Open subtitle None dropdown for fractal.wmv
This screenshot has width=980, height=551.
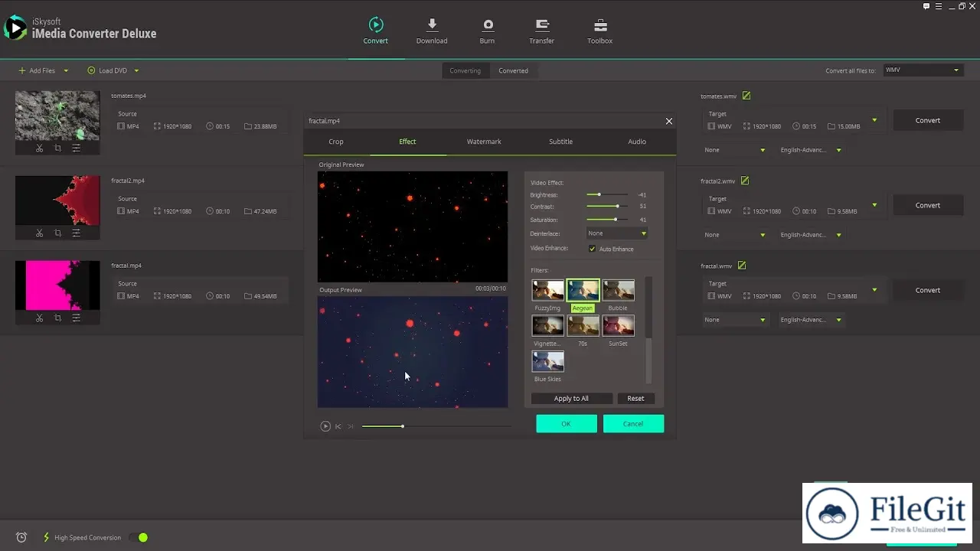point(735,320)
